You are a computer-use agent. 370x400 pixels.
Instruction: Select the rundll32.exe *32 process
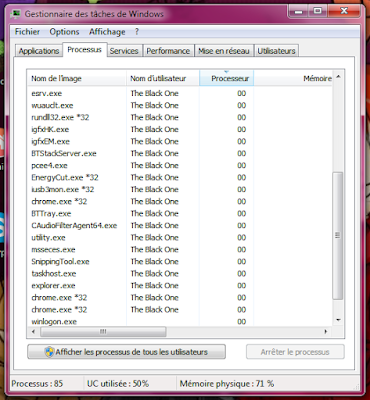click(x=180, y=117)
